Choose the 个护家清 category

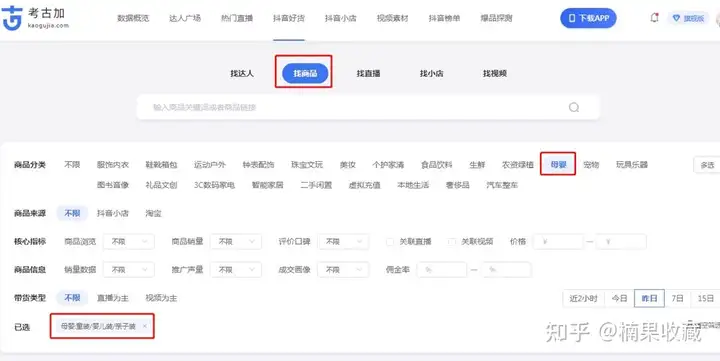(388, 164)
